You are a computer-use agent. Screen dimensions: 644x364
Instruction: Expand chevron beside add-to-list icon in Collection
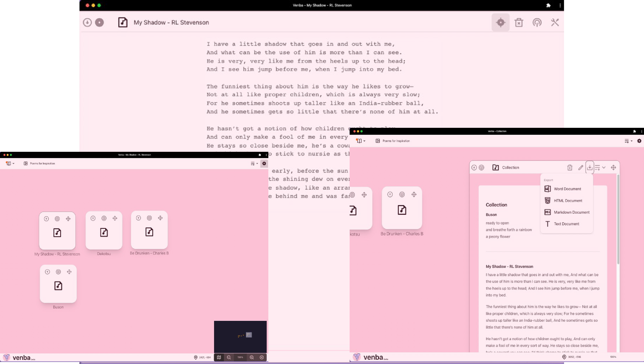click(604, 167)
